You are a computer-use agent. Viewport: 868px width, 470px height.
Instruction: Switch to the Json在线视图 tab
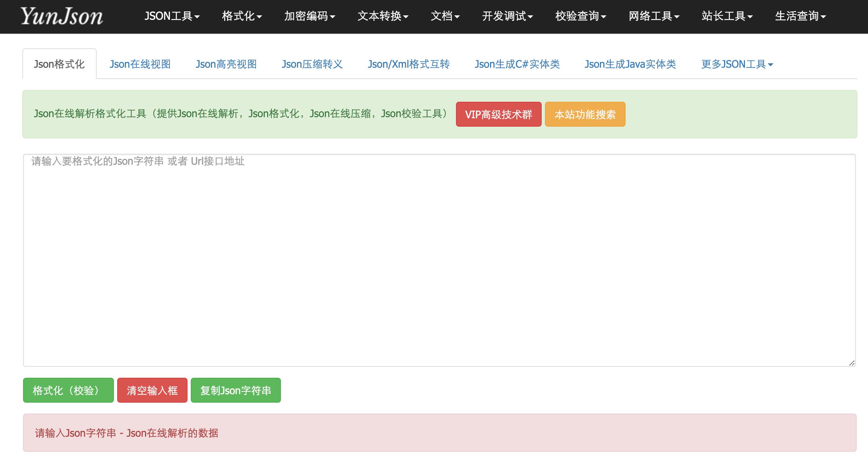tap(140, 64)
